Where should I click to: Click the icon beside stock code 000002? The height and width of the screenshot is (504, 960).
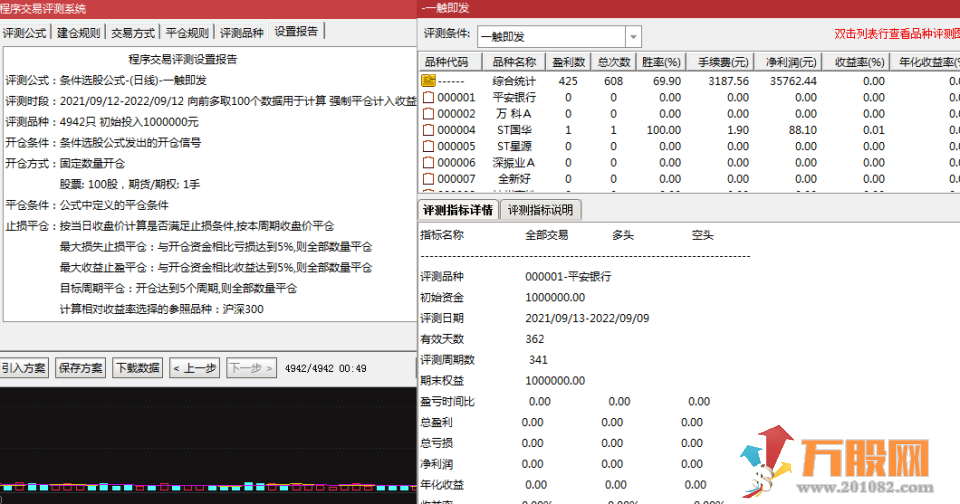[x=428, y=114]
